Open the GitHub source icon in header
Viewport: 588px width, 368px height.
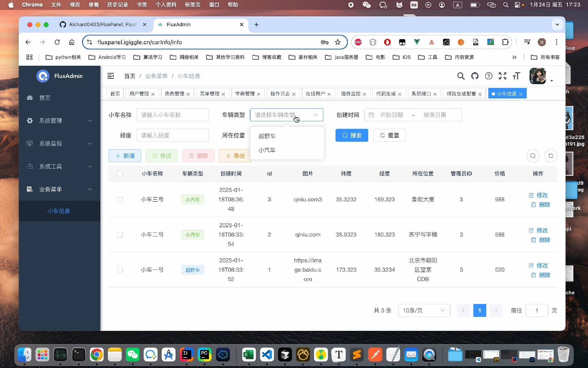[x=475, y=76]
